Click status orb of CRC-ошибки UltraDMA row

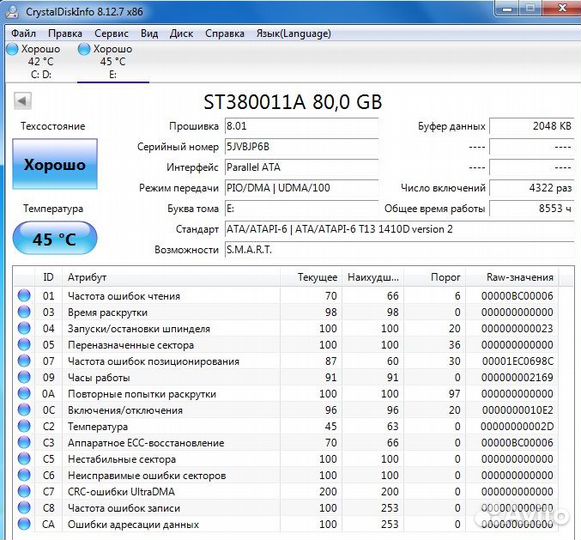[x=24, y=491]
